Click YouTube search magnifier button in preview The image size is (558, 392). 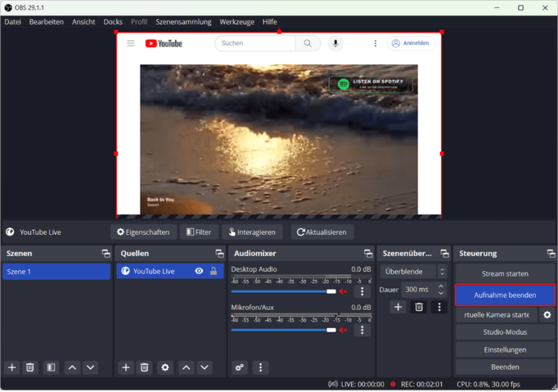point(308,43)
